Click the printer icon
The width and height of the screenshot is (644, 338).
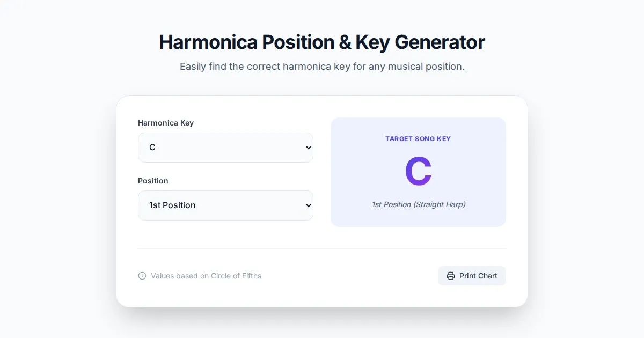click(x=451, y=276)
